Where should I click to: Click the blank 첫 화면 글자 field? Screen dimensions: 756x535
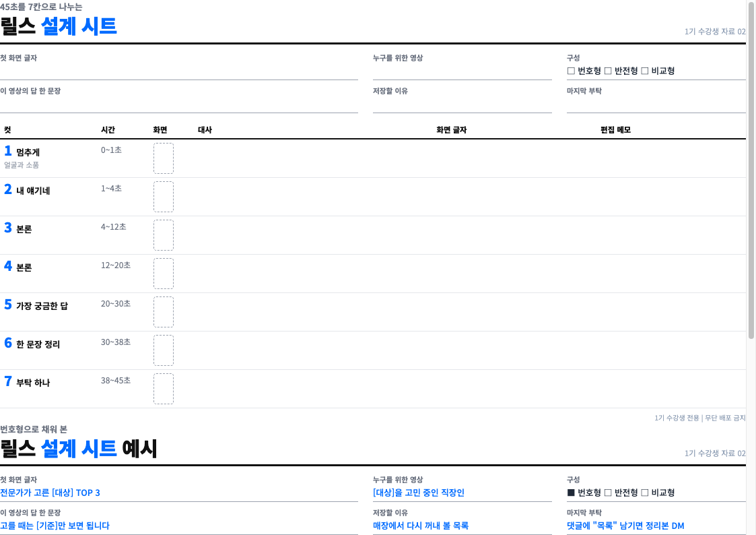179,71
